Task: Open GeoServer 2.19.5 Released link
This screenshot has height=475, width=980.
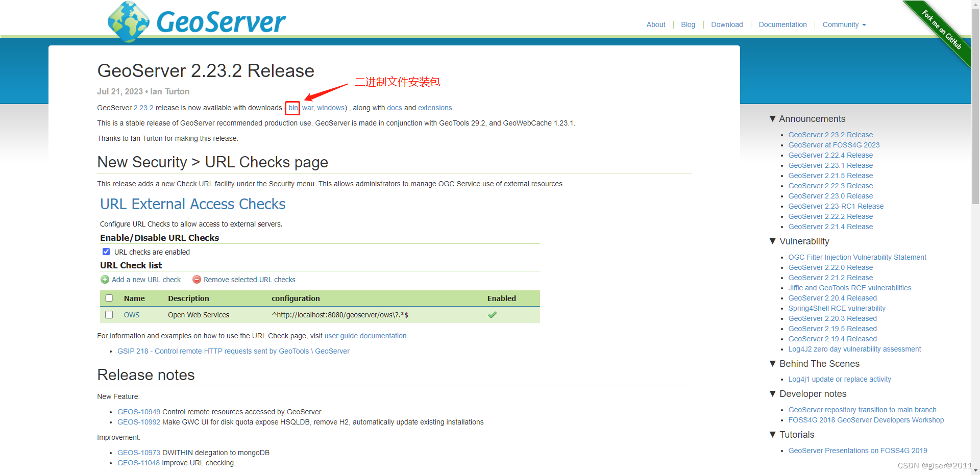Action: pos(832,329)
